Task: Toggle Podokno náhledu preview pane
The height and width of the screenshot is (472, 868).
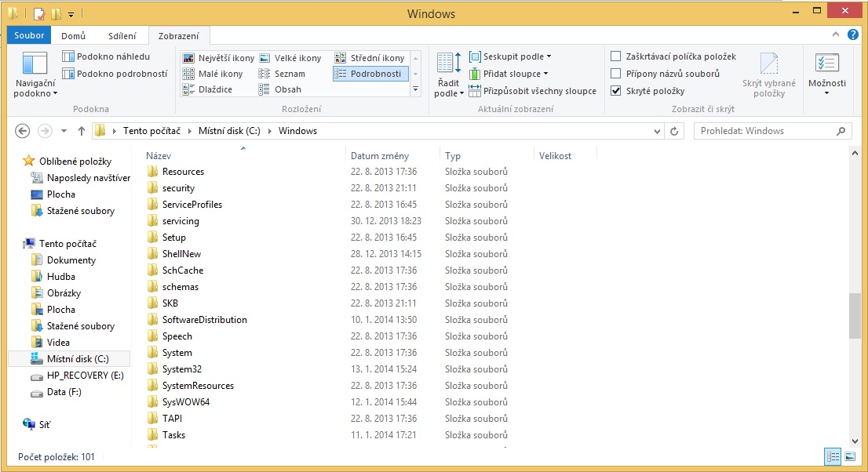Action: point(106,56)
